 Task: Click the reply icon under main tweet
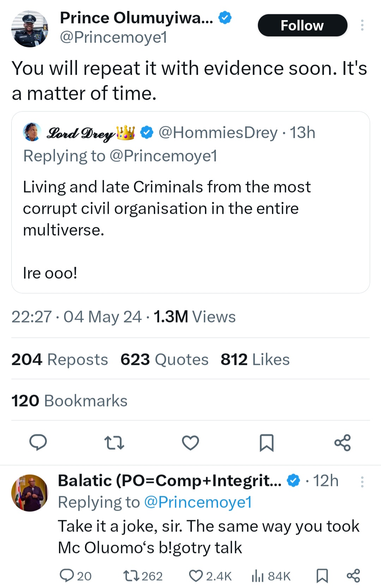38,443
